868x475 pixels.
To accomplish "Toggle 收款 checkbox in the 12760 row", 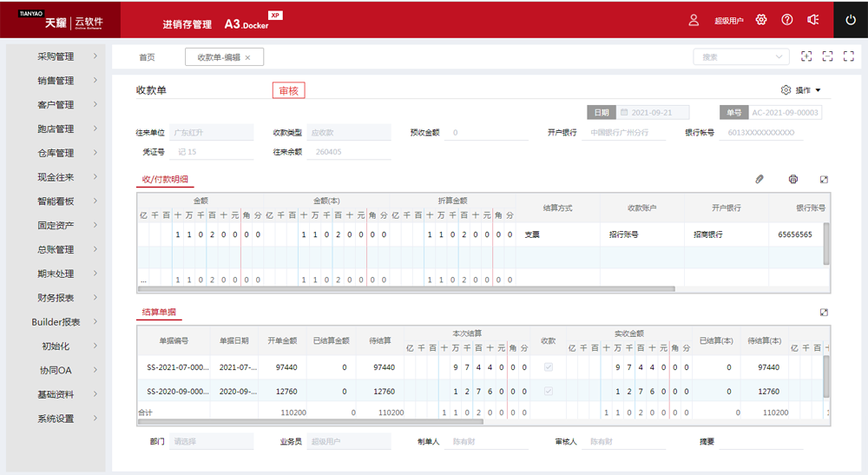I will pos(548,392).
